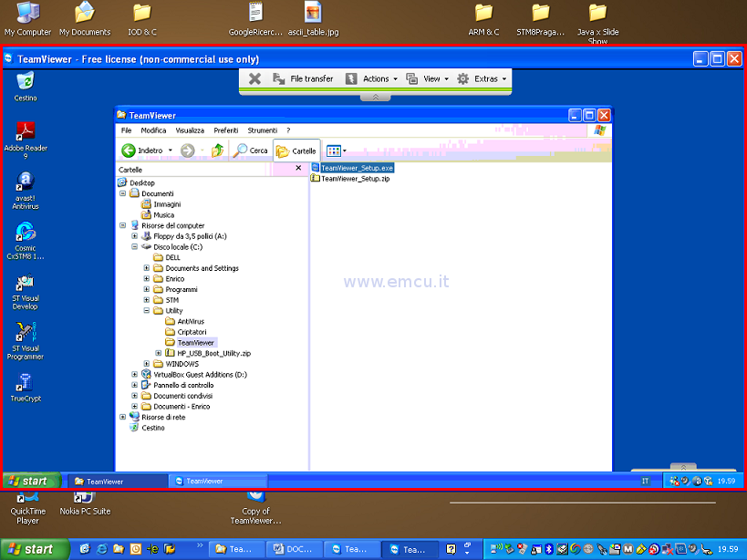747x560 pixels.
Task: Select the avast! Antivirus shortcut
Action: point(26,191)
